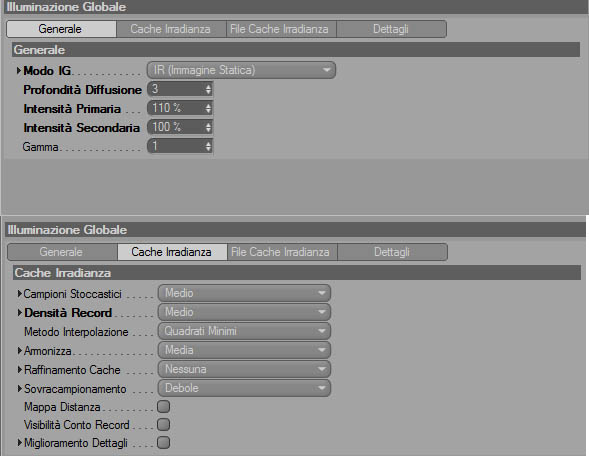Click the Intensità Primaria stepper arrows
Viewport: 589px width, 456px height.
click(x=208, y=108)
